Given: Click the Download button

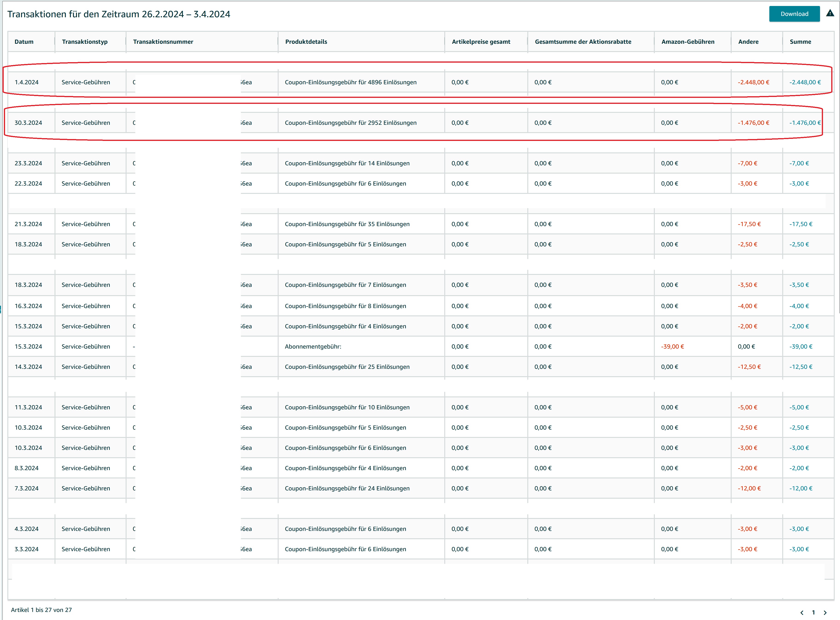Looking at the screenshot, I should tap(794, 14).
